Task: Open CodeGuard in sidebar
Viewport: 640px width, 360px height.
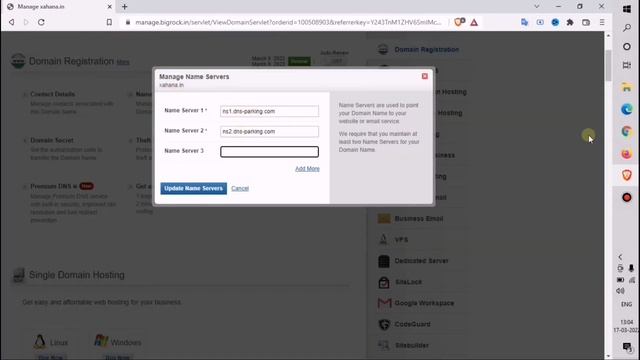Action: [412, 324]
